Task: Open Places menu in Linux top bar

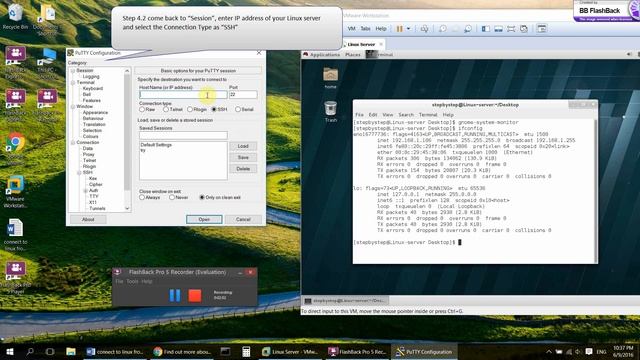Action: 353,54
